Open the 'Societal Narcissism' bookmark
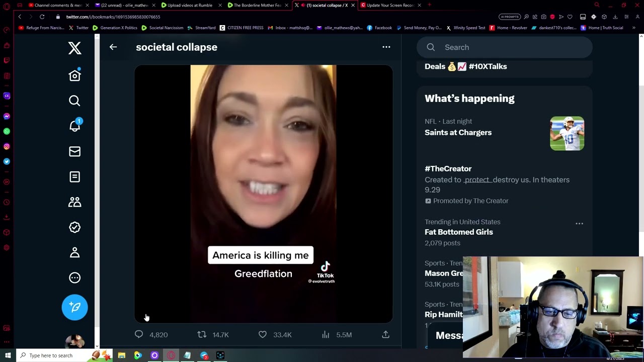644x362 pixels. (162, 28)
